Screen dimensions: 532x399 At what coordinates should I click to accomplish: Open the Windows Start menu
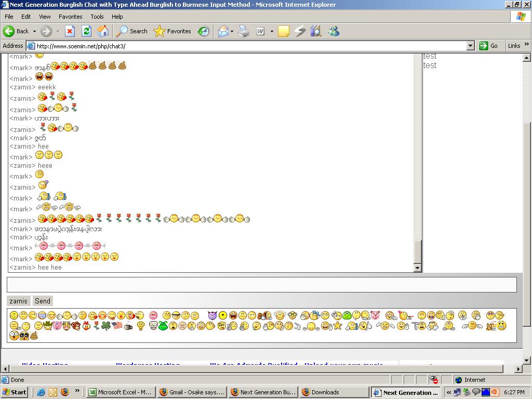click(x=14, y=393)
